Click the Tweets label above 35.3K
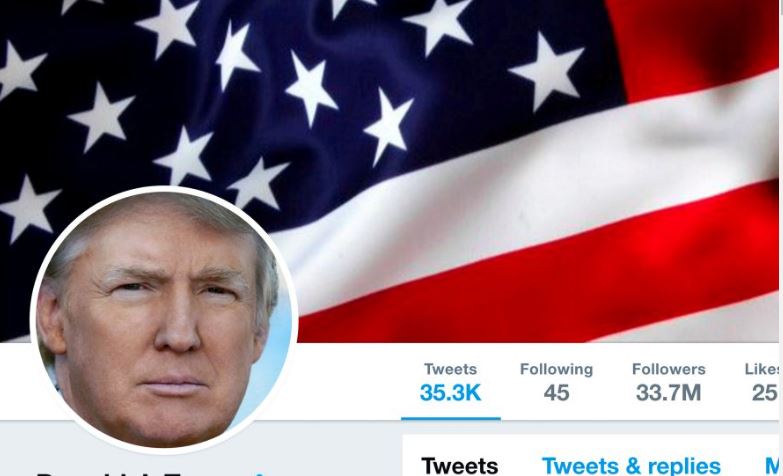The width and height of the screenshot is (783, 476). click(x=450, y=369)
